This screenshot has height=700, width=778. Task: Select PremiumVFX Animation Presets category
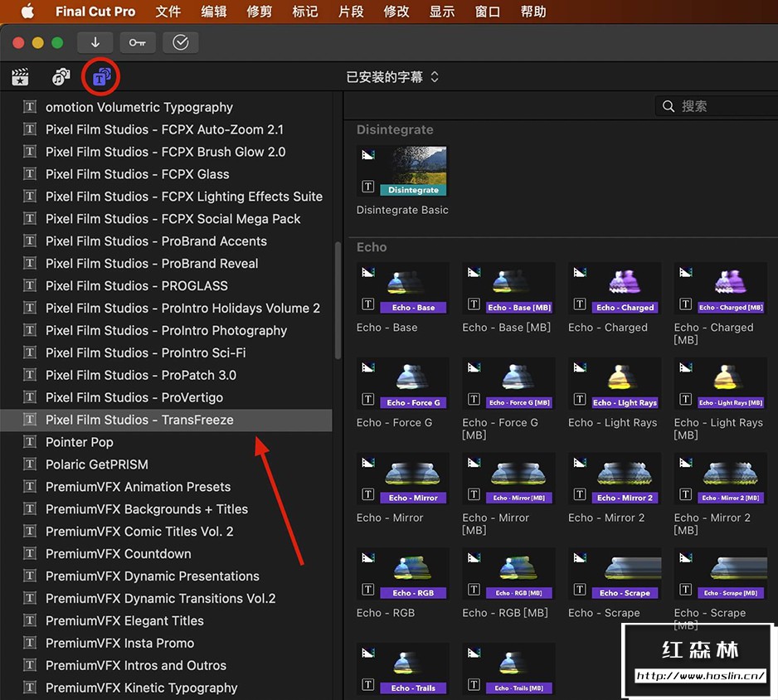coord(166,487)
